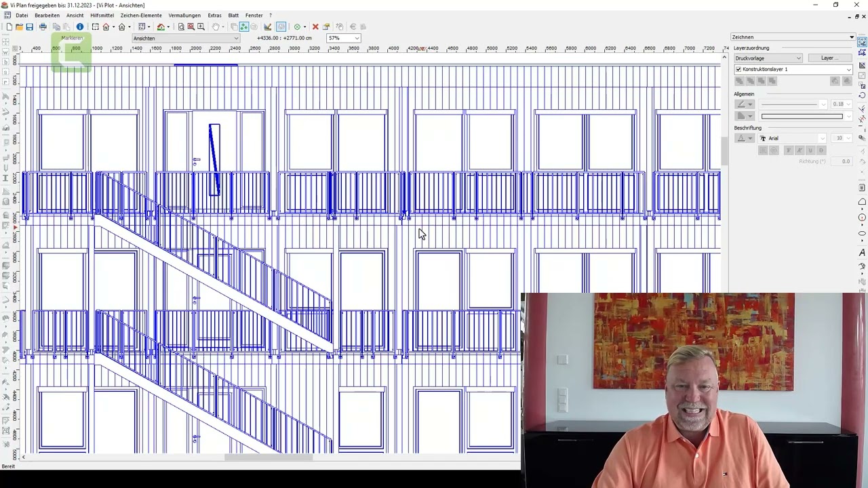The height and width of the screenshot is (488, 868).
Task: Open the Fenster menu
Action: (x=254, y=15)
